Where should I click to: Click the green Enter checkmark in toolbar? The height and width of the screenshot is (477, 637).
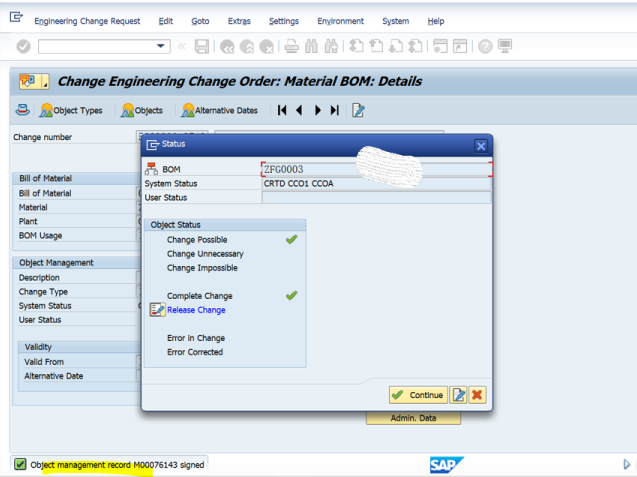(24, 47)
